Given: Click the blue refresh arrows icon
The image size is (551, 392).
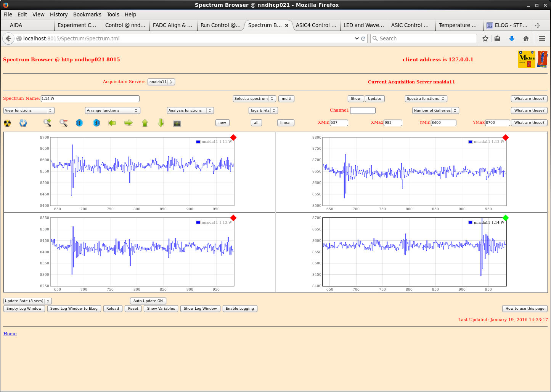Looking at the screenshot, I should [x=23, y=123].
